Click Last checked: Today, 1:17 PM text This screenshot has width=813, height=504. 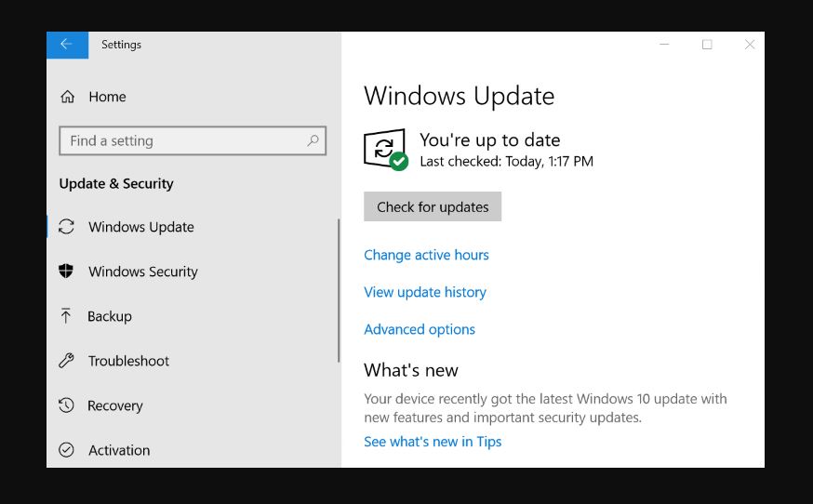507,161
